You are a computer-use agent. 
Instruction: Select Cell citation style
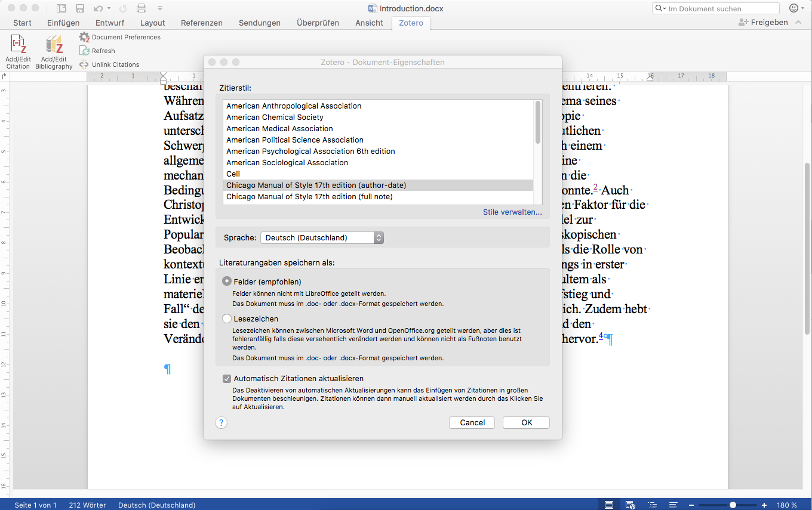coord(379,174)
